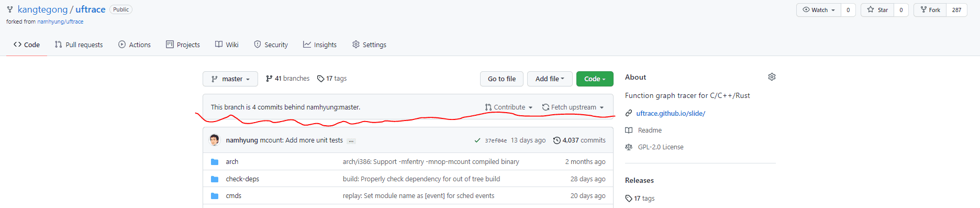This screenshot has width=980, height=208.
Task: Open the GPL-2.0 License link
Action: point(661,147)
